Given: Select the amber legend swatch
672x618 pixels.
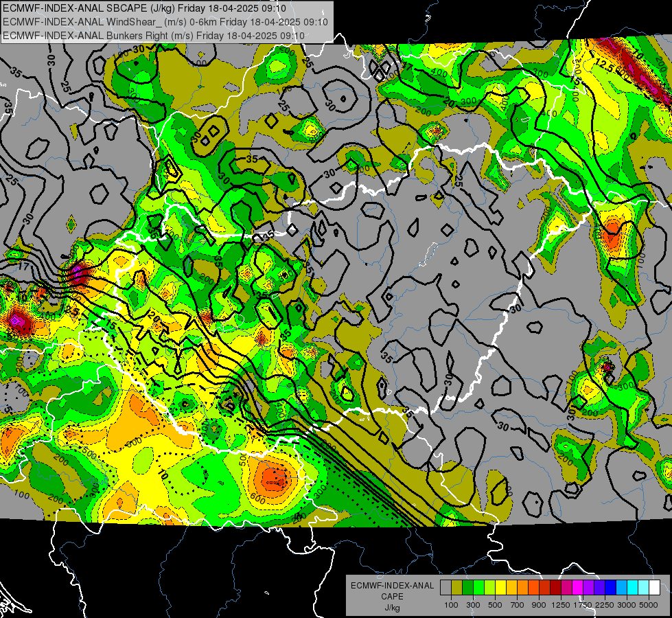Looking at the screenshot, I should [511, 588].
